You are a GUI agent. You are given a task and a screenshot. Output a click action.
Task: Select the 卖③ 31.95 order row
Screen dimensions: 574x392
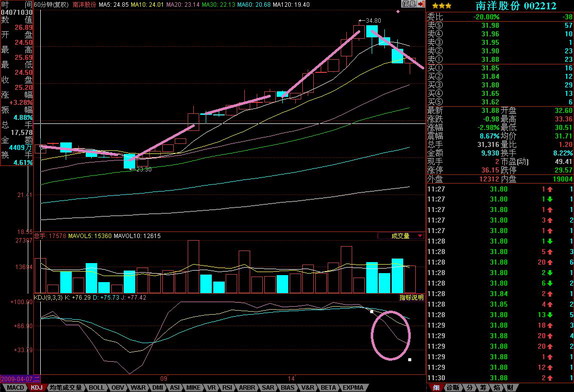[x=500, y=42]
